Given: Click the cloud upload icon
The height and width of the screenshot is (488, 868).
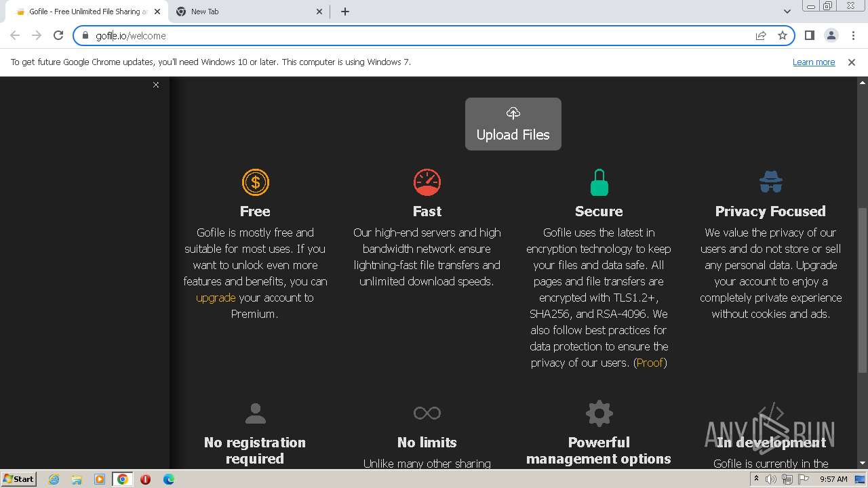Looking at the screenshot, I should pyautogui.click(x=513, y=113).
